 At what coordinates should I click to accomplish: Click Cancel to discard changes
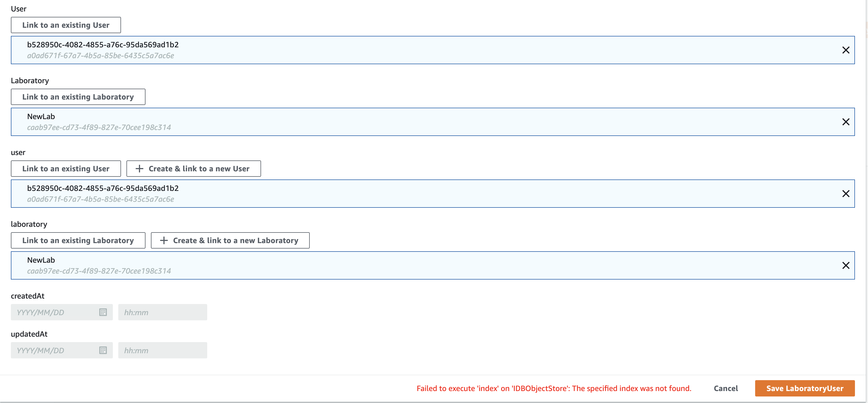726,388
